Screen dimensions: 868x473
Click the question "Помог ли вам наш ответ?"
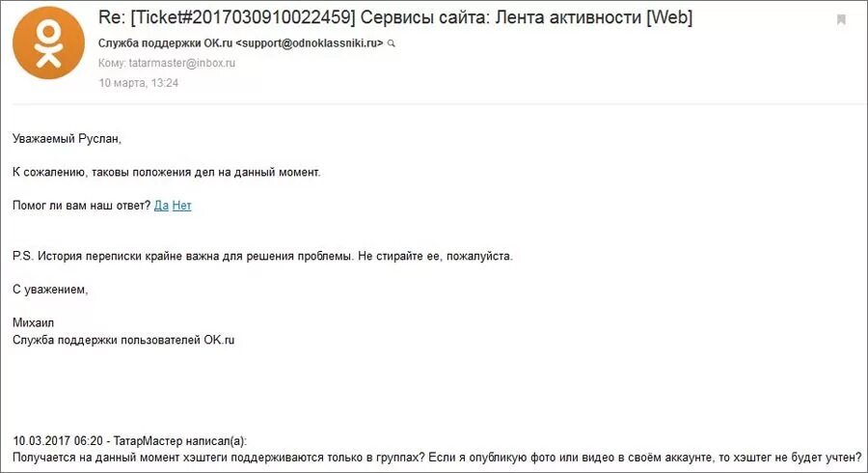(x=81, y=205)
